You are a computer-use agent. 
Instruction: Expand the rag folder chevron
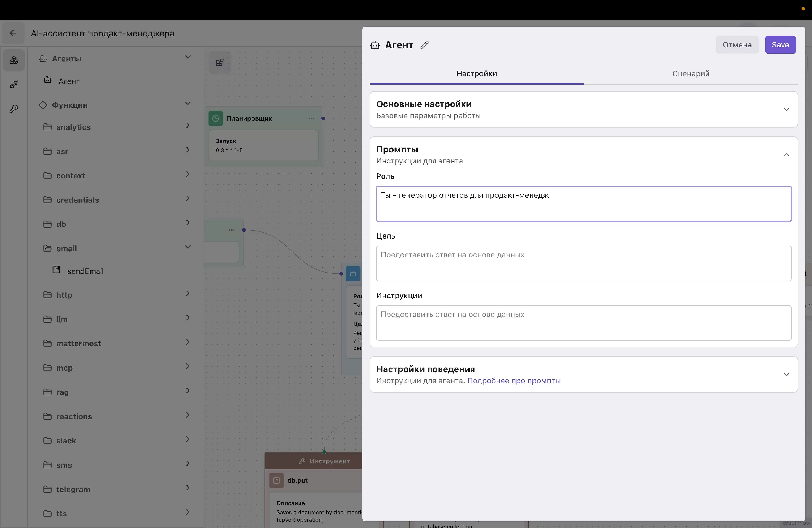point(188,390)
